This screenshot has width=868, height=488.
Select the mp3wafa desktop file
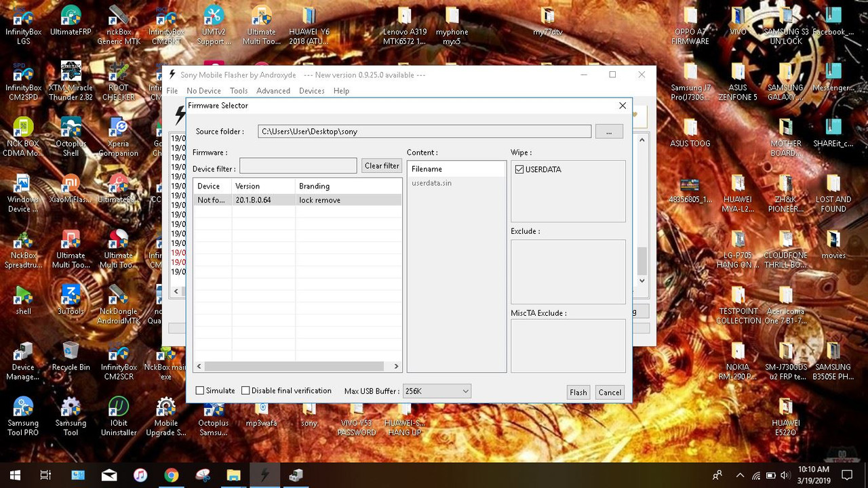pos(262,415)
